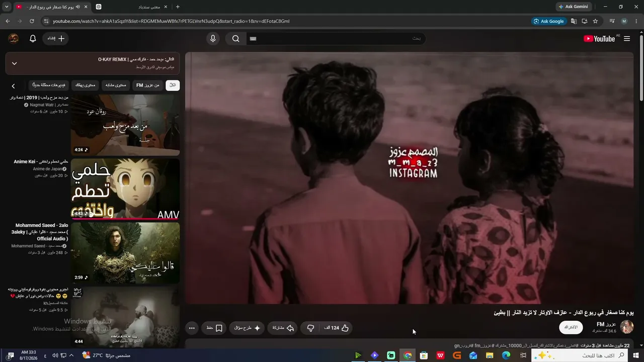Open the YouTube guide hamburger menu
Image resolution: width=644 pixels, height=362 pixels.
628,39
